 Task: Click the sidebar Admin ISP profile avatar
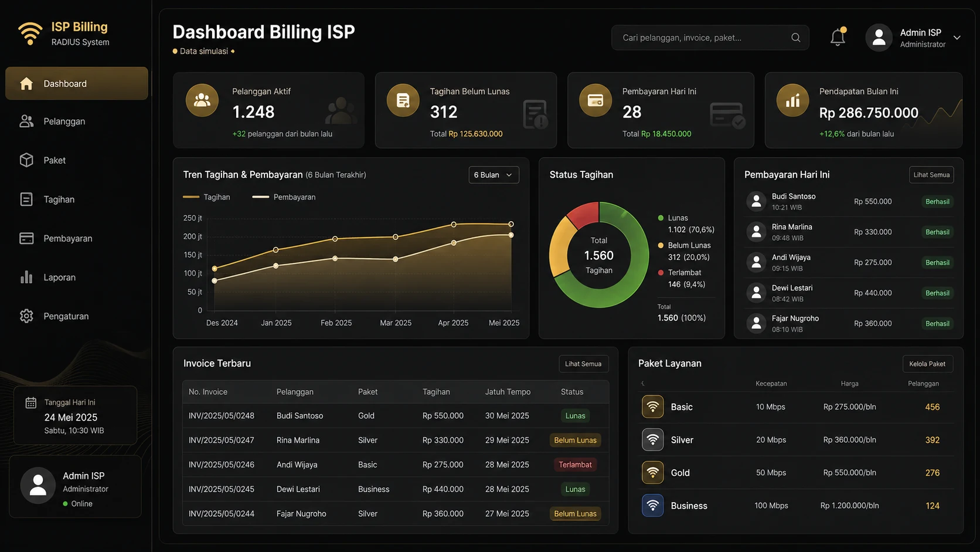click(38, 486)
